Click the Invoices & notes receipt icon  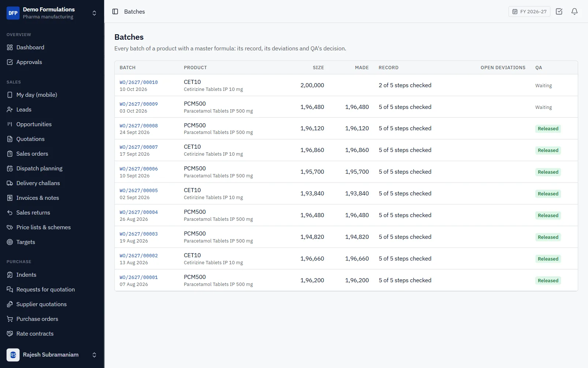(10, 198)
